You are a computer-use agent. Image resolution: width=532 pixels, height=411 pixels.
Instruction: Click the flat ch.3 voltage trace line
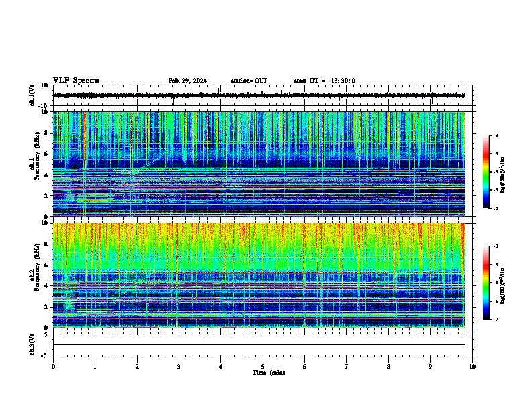point(259,345)
